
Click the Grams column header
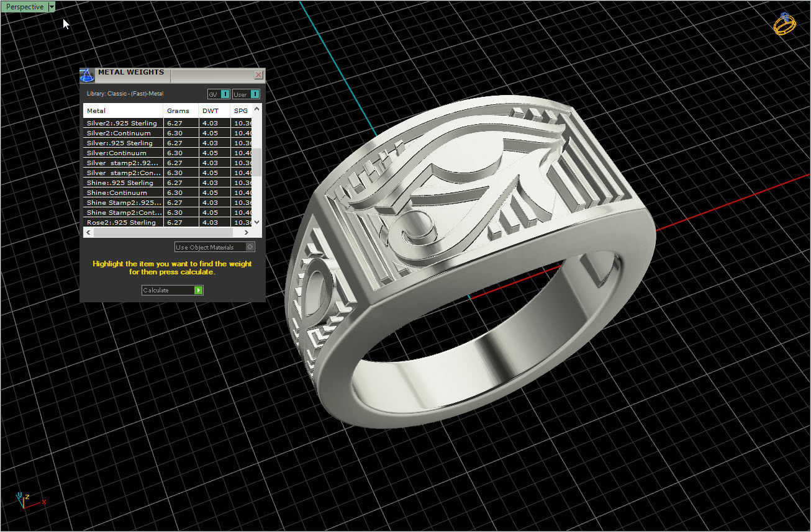click(x=181, y=110)
